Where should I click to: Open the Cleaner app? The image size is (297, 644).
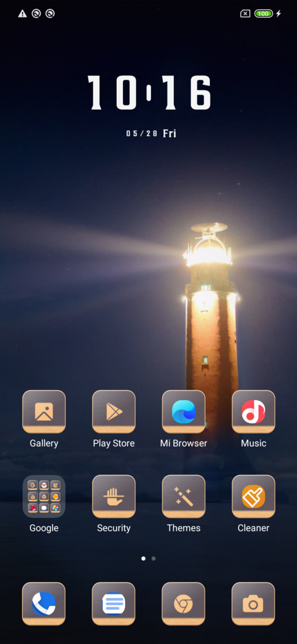coord(254,496)
